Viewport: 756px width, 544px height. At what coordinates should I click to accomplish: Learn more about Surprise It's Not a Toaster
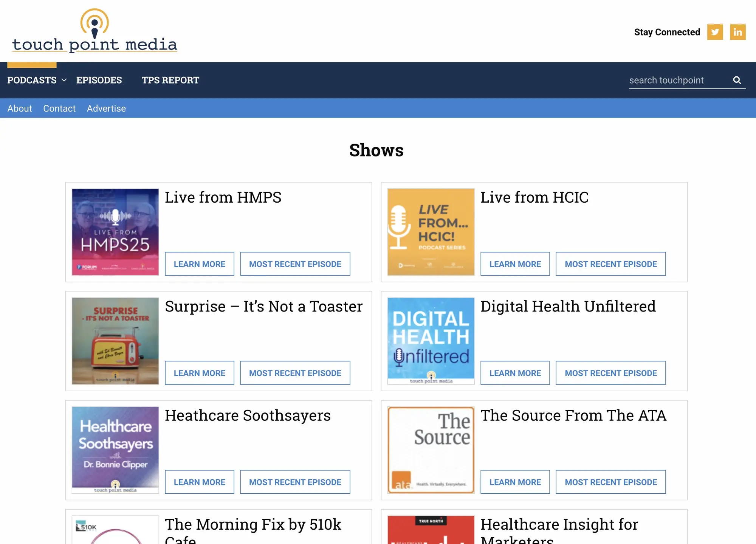click(x=200, y=373)
